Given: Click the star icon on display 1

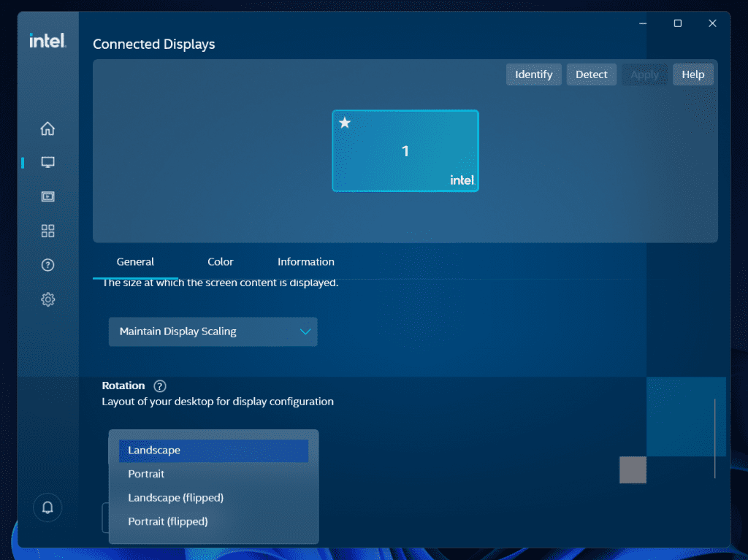Looking at the screenshot, I should pyautogui.click(x=344, y=123).
